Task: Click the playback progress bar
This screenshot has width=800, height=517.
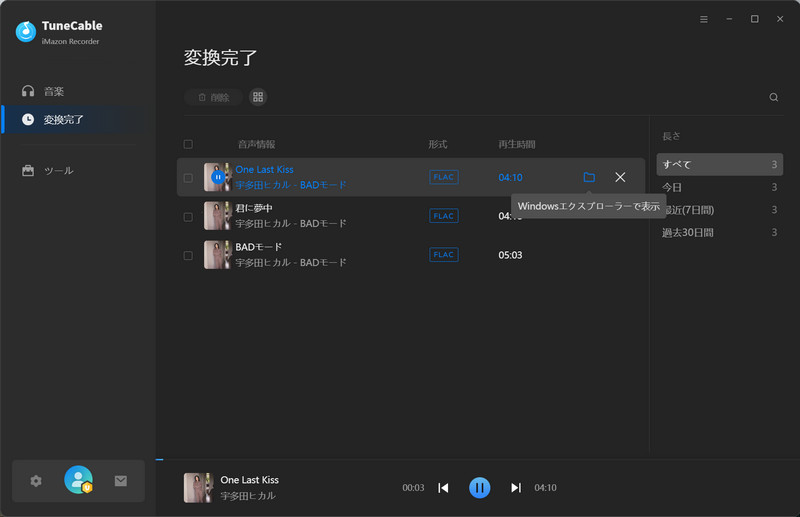Action: coord(478,459)
